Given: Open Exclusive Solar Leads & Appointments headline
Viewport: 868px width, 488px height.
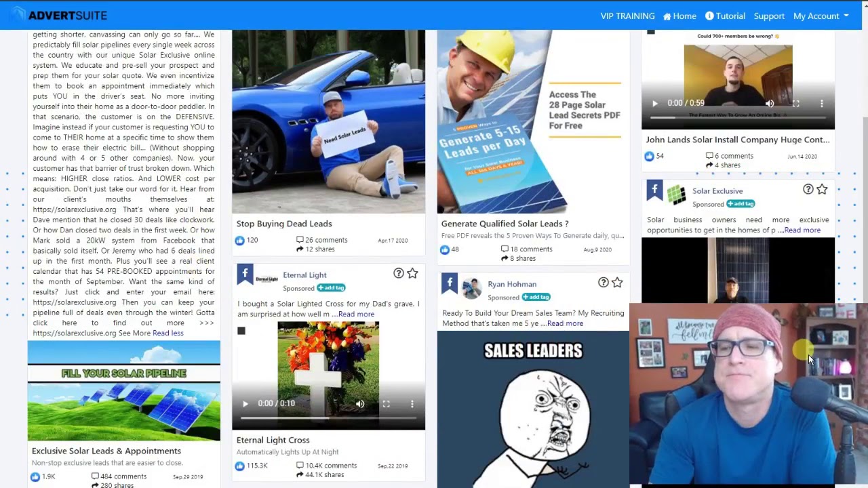Looking at the screenshot, I should (106, 451).
